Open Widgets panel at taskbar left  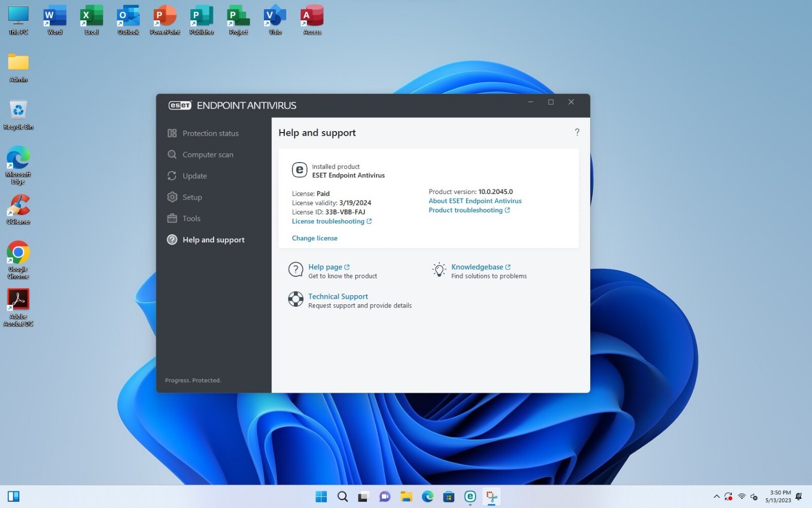[x=14, y=496]
